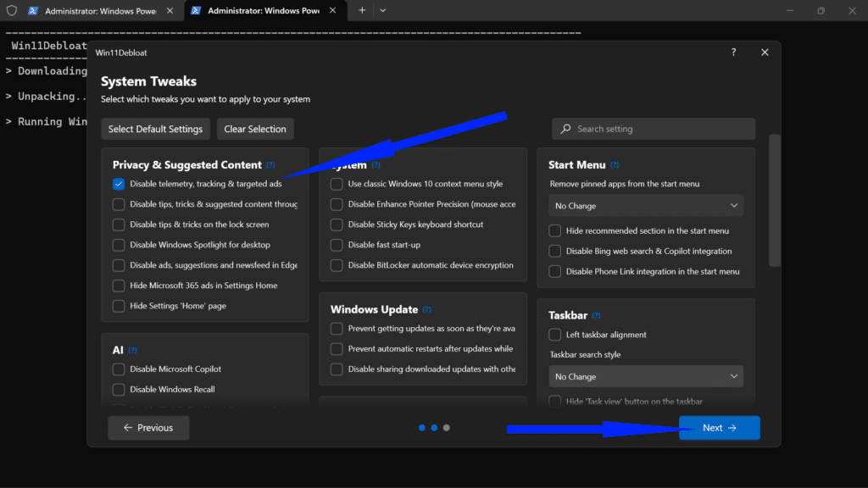Image resolution: width=868 pixels, height=488 pixels.
Task: Open the pinned apps No Change dropdown
Action: coord(646,205)
